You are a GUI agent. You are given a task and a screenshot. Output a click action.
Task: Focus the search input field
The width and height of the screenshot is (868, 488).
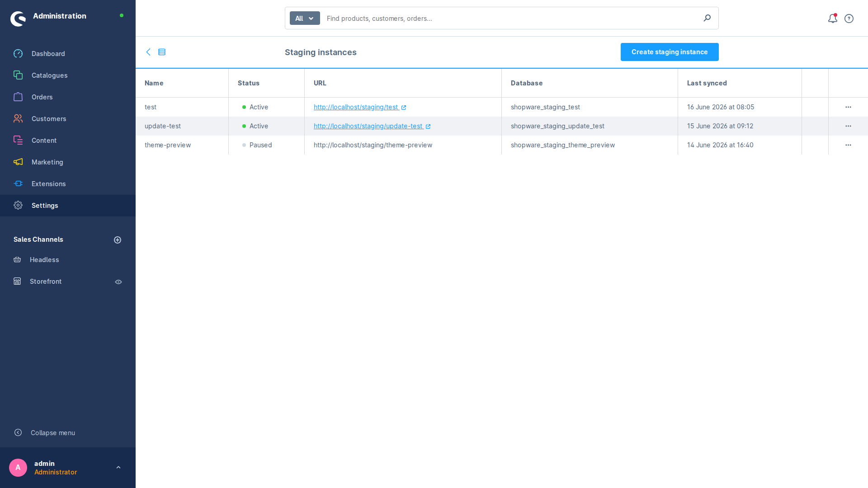tap(511, 19)
